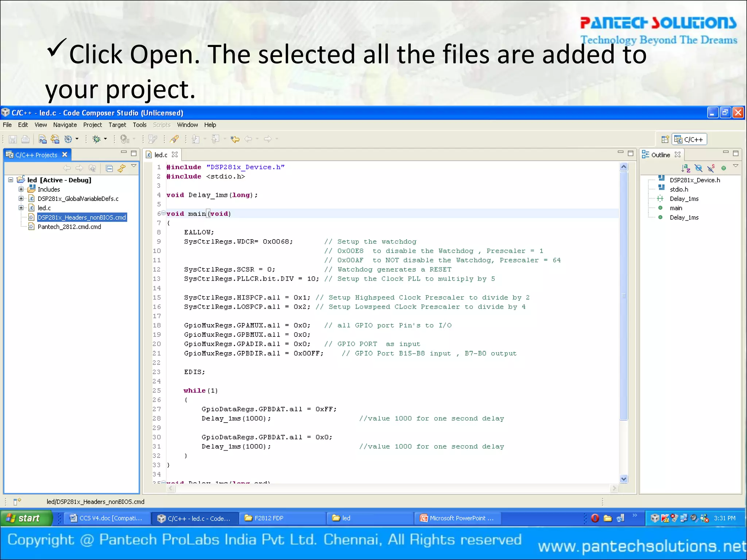Viewport: 747px width, 560px height.
Task: Open the Outline view menu triangle
Action: (x=736, y=166)
